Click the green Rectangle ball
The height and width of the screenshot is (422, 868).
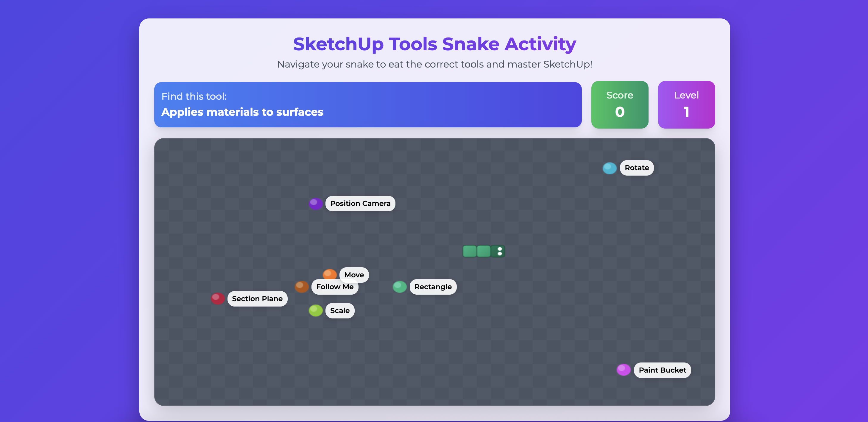399,287
